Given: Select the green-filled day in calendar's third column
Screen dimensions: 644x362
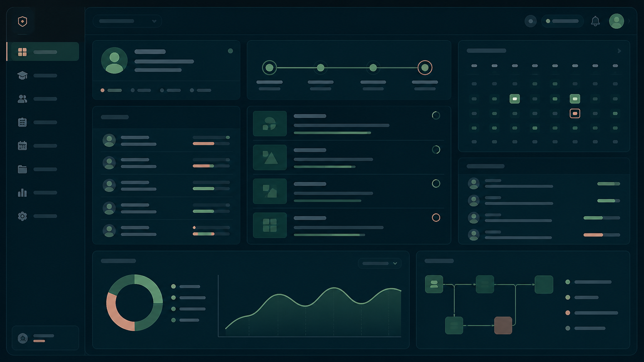Looking at the screenshot, I should point(515,99).
